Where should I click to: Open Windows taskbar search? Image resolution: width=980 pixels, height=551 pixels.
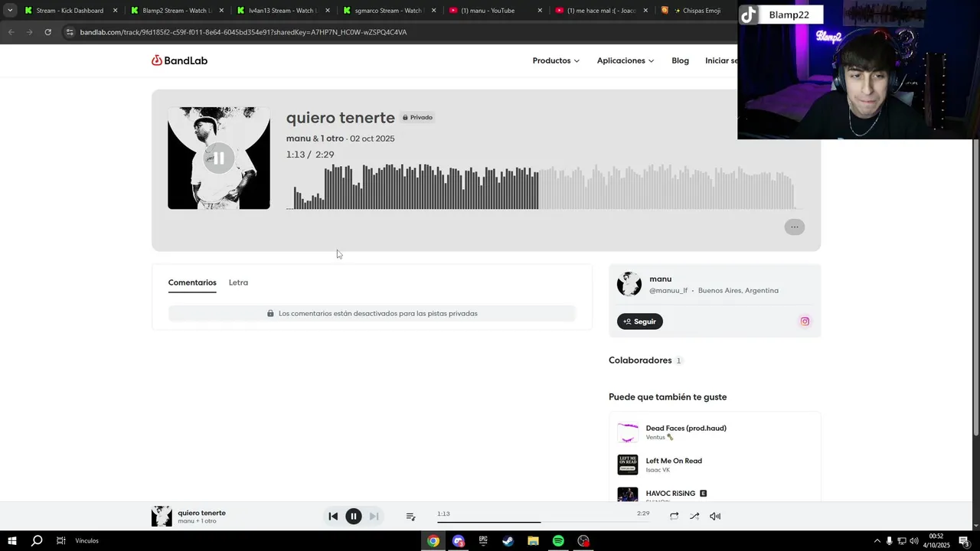point(37,541)
